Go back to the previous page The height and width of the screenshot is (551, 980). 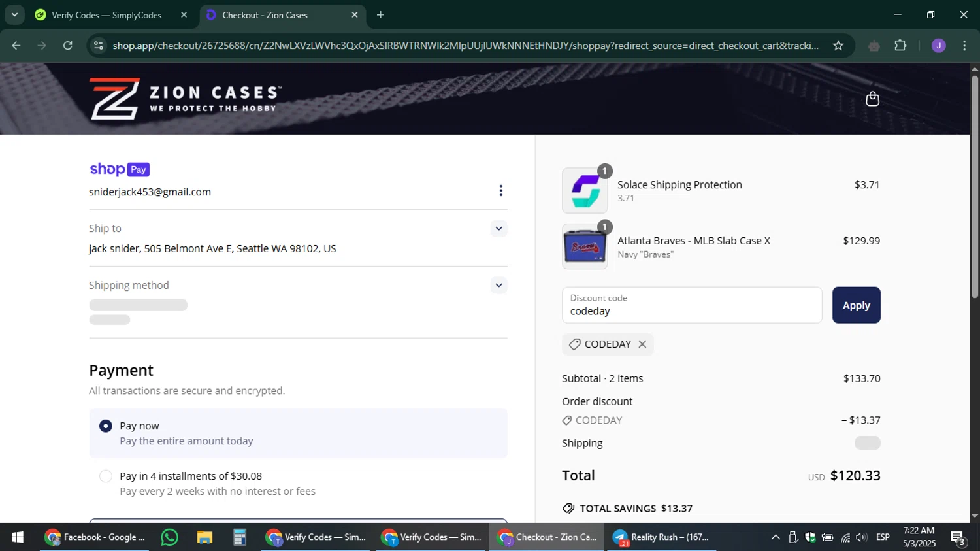(16, 46)
